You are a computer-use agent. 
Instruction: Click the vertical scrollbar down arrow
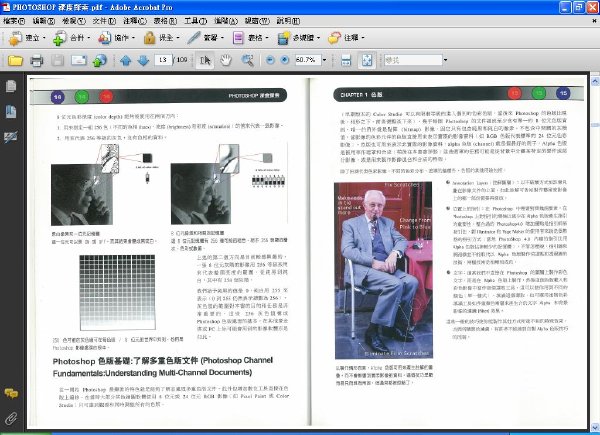pyautogui.click(x=595, y=426)
